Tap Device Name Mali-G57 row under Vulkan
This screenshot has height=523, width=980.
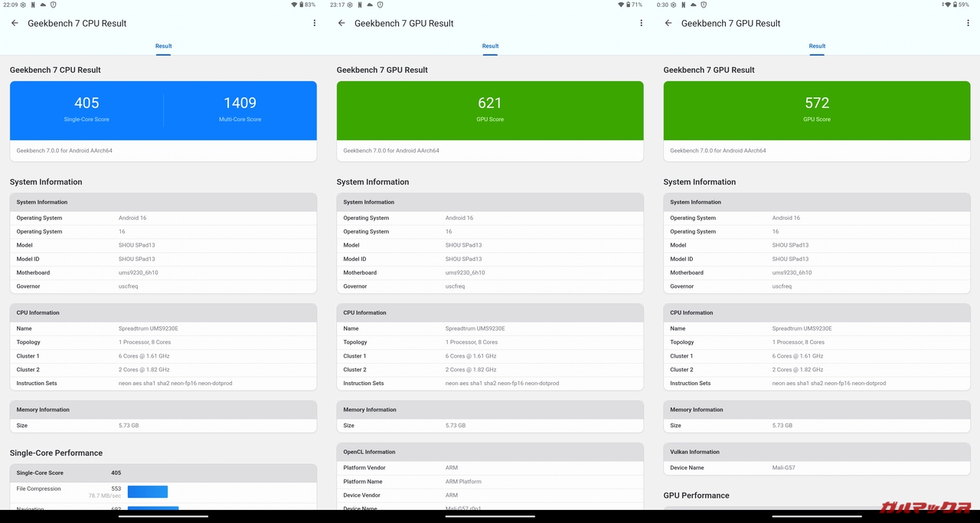pyautogui.click(x=817, y=468)
